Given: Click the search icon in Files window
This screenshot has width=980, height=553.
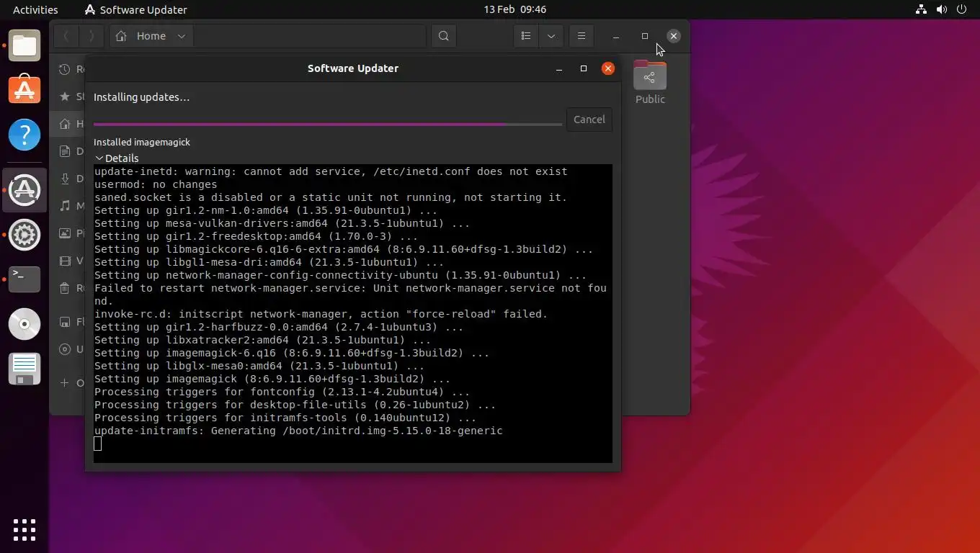Looking at the screenshot, I should (x=444, y=36).
